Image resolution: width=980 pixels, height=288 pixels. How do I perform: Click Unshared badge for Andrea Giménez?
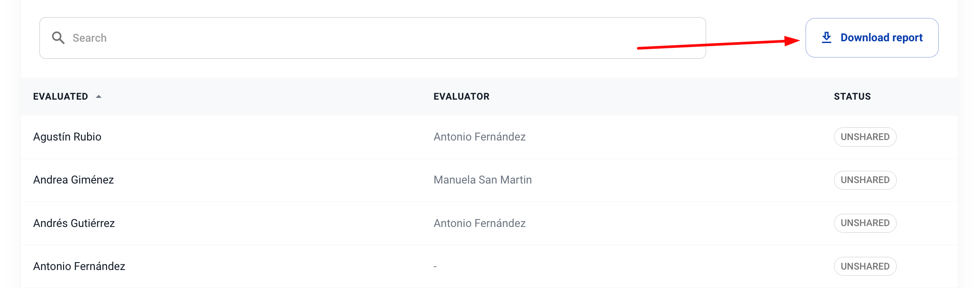pyautogui.click(x=865, y=180)
